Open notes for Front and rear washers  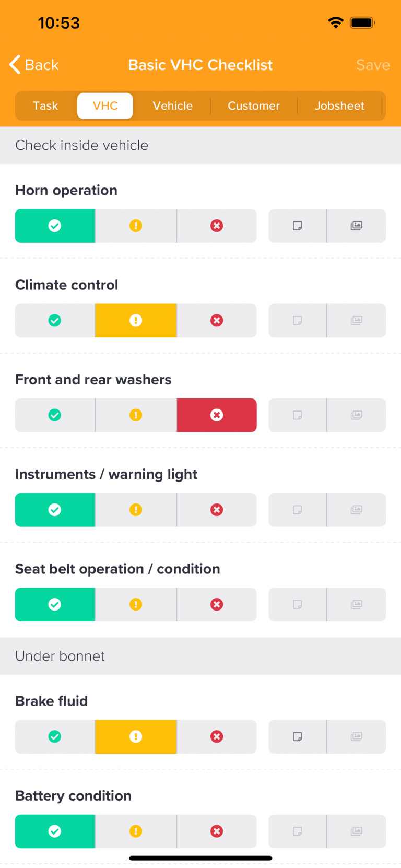click(x=297, y=415)
